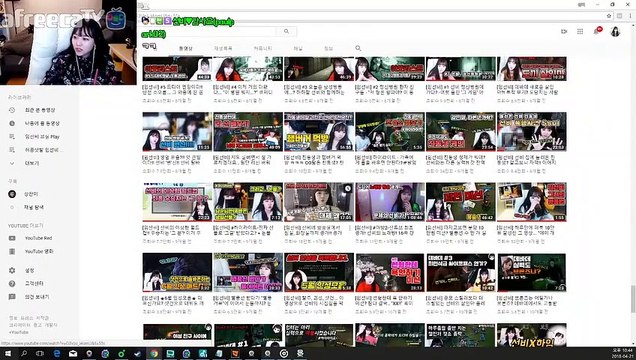Open the Windows Start menu
636x360 pixels.
pos(8,354)
